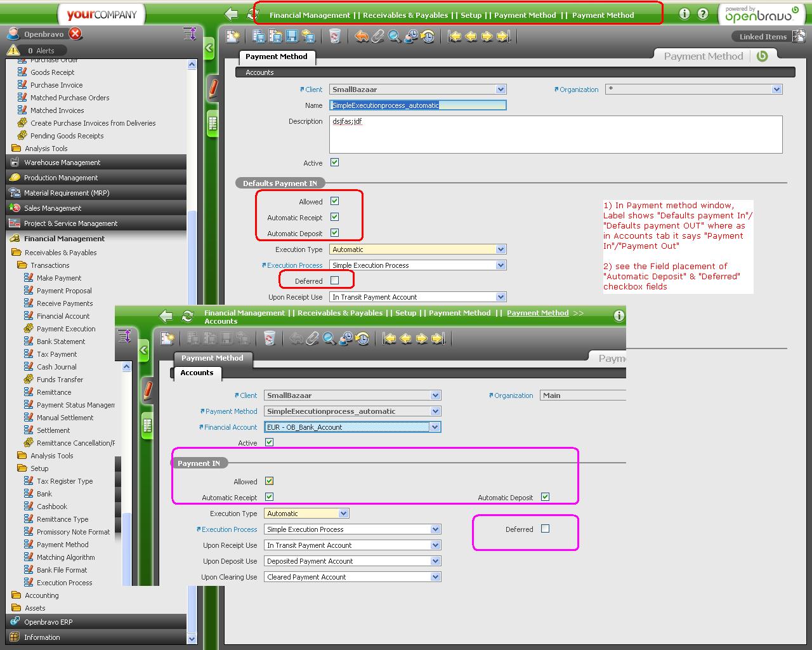Log out using the red X icon
Image resolution: width=812 pixels, height=650 pixels.
pos(75,34)
